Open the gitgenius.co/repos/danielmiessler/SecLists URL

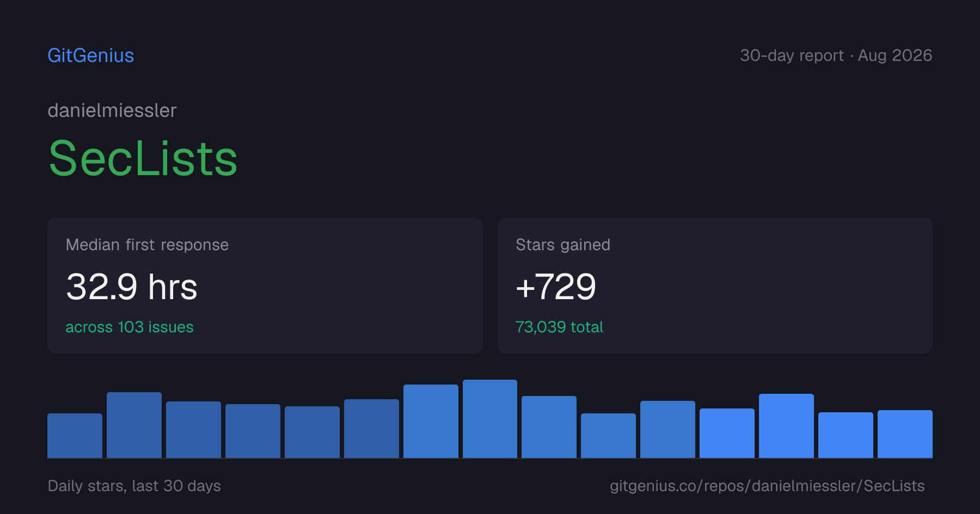767,486
